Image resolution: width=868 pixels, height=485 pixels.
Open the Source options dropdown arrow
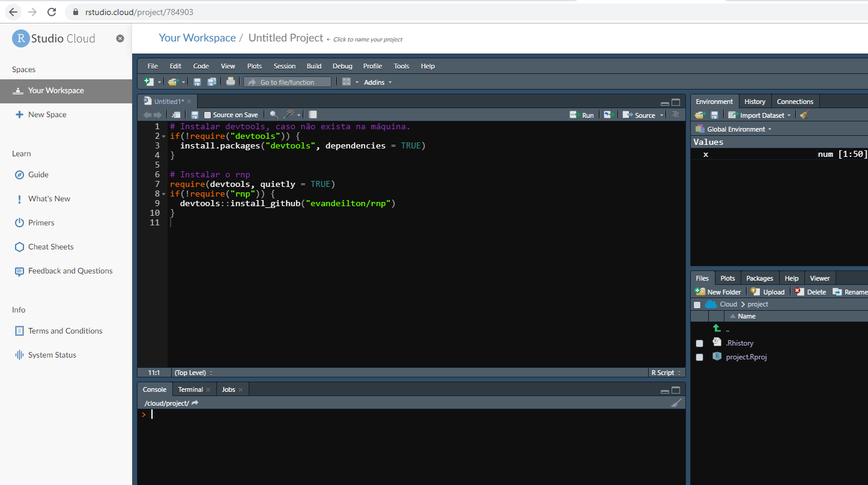pos(662,115)
